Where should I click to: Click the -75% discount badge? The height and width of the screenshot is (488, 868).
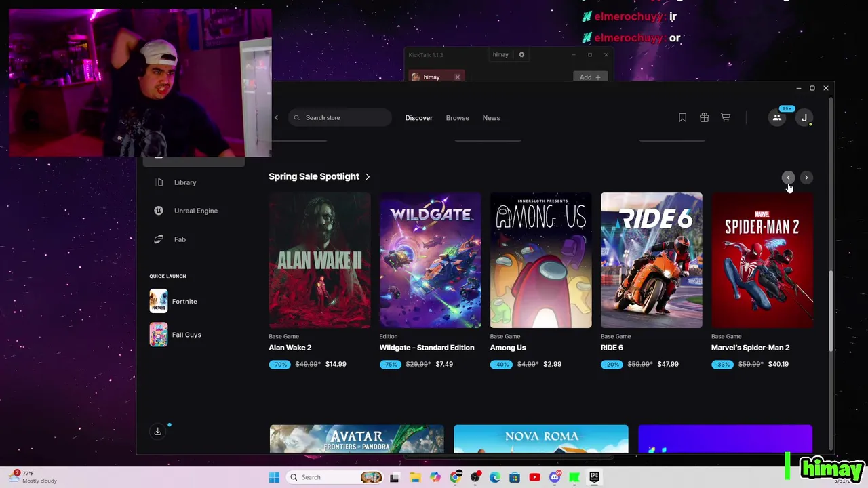(x=391, y=365)
